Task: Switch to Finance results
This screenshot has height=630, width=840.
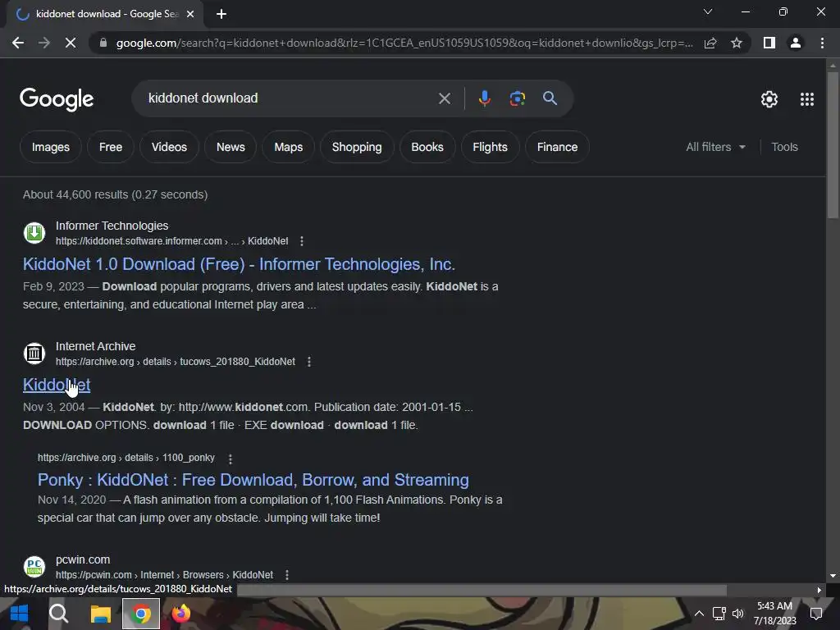Action: tap(557, 147)
